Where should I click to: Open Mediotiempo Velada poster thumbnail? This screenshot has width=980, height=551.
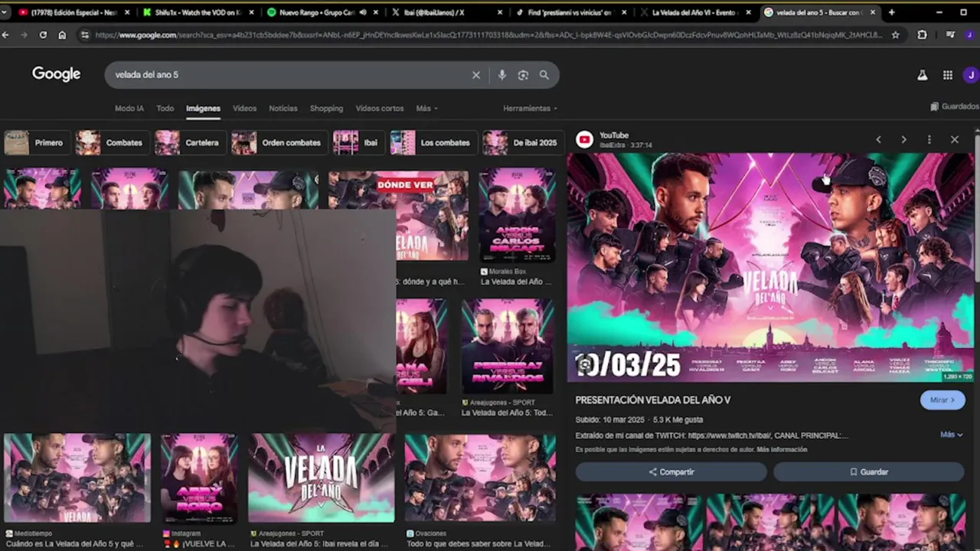coord(77,478)
